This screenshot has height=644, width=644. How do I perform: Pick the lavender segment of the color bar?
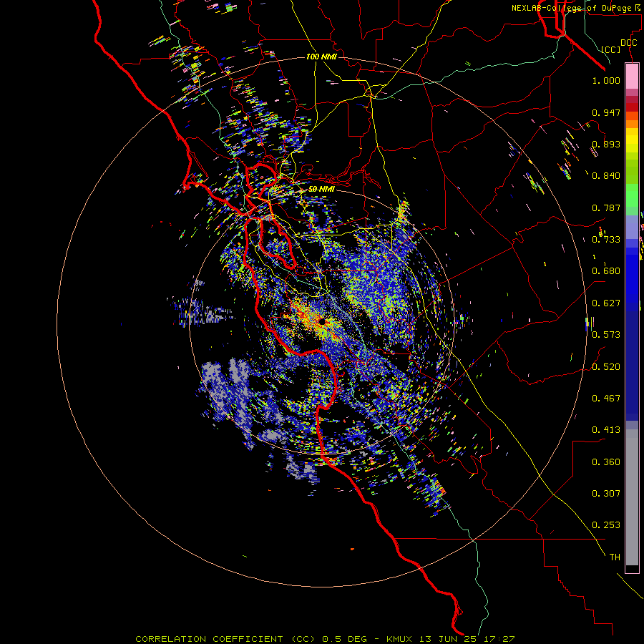632,227
